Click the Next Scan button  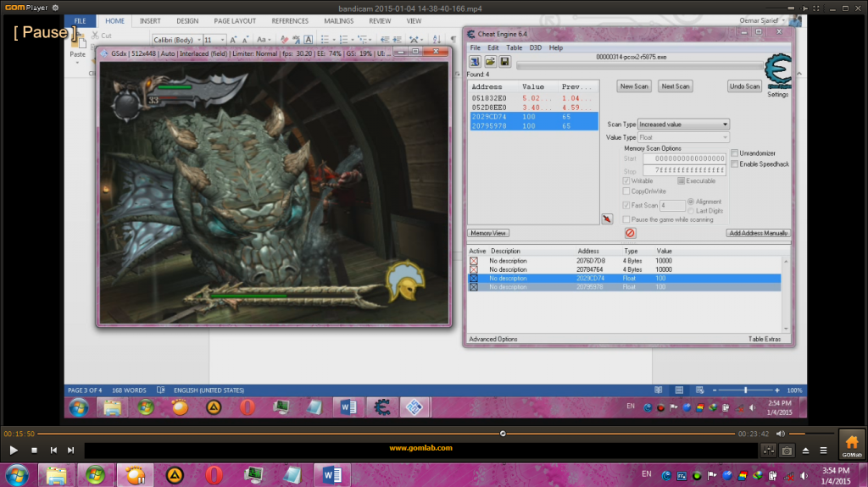point(676,86)
